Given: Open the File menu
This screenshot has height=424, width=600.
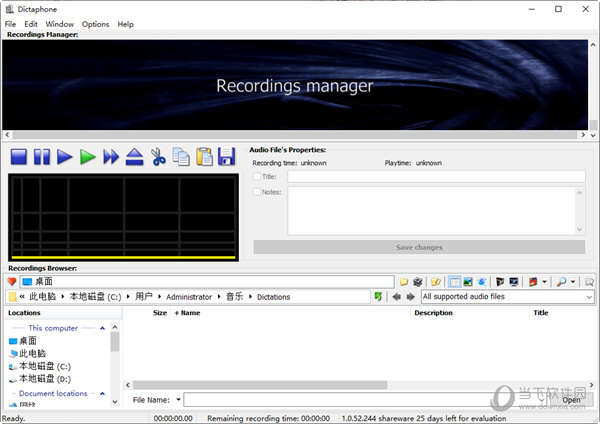Looking at the screenshot, I should [10, 24].
